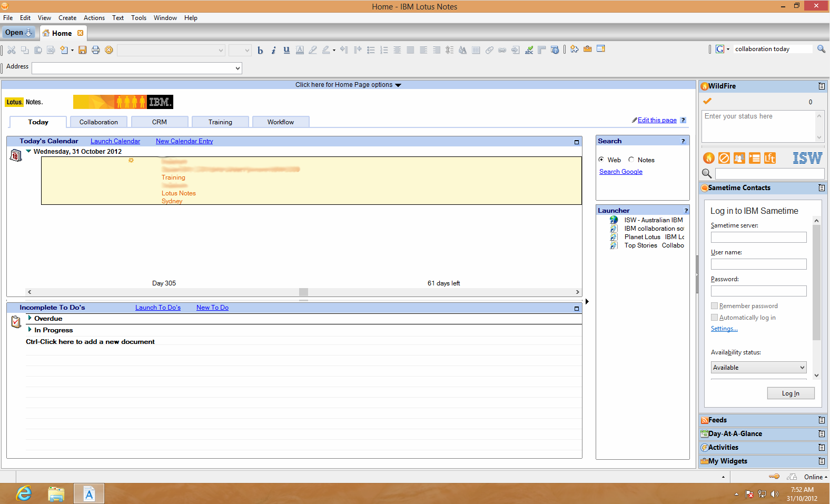Print using the printer toolbar icon
This screenshot has width=830, height=504.
95,50
